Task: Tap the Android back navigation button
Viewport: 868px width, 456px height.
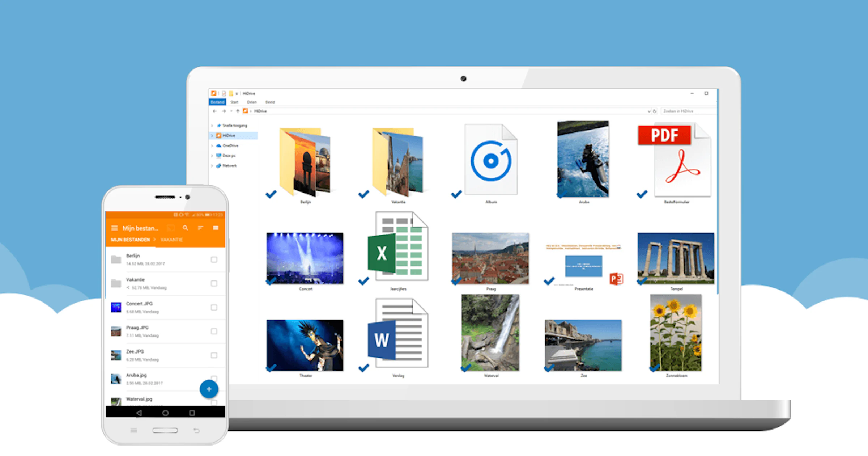Action: 139,413
